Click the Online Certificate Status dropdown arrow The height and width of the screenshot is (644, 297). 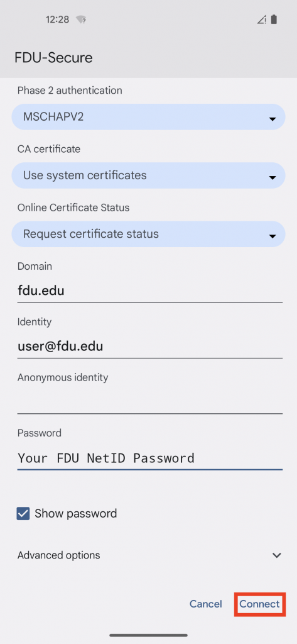click(x=272, y=236)
